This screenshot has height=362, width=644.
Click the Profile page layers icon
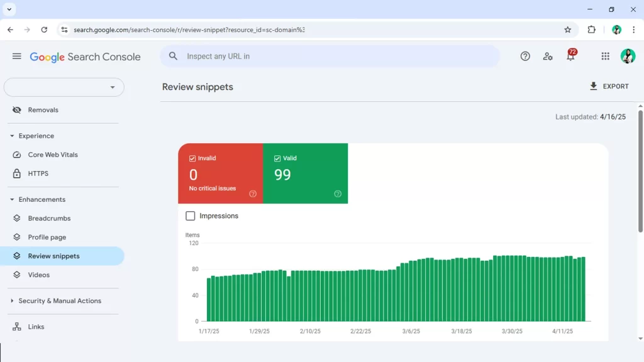pyautogui.click(x=17, y=237)
